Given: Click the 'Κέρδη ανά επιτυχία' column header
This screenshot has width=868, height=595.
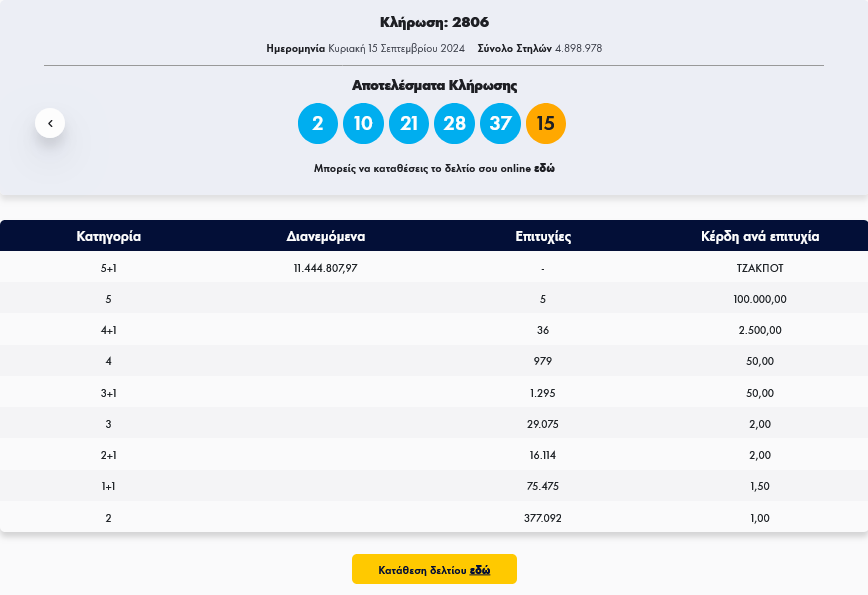Looking at the screenshot, I should tap(760, 237).
